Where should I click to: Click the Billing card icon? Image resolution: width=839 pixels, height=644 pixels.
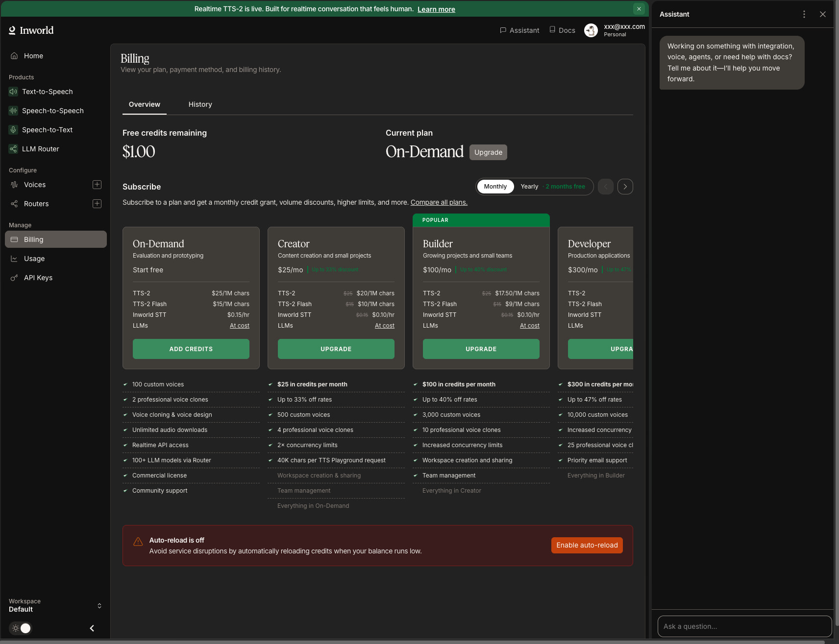point(14,239)
